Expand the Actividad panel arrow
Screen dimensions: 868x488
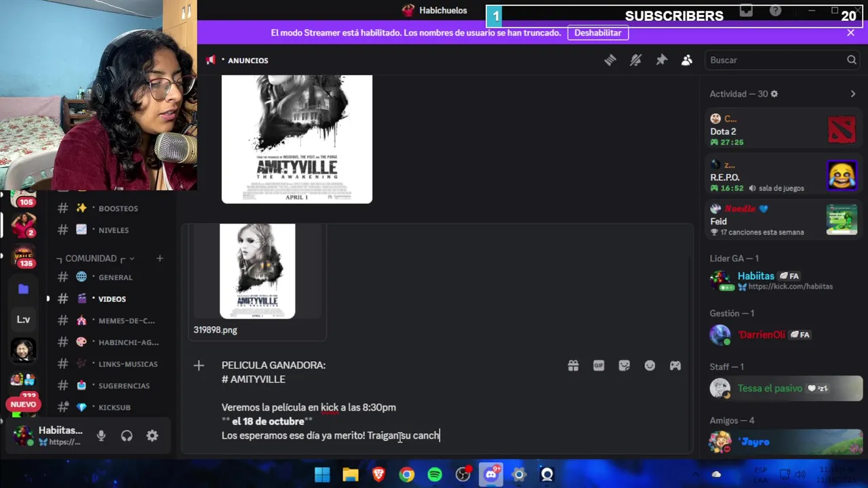pos(852,94)
